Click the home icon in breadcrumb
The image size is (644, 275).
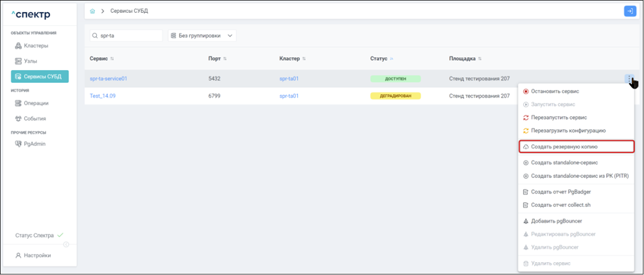click(x=93, y=11)
